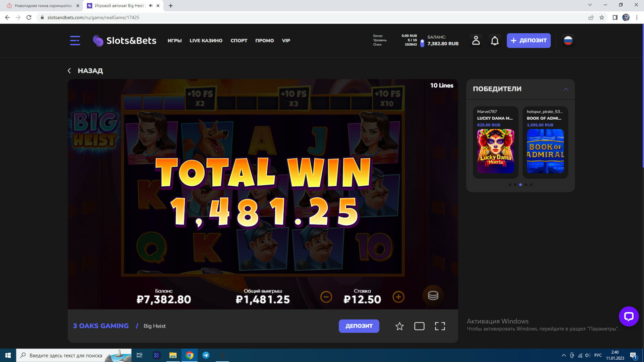Screen dimensions: 644x362
Task: Select the fourth winners carousel dot
Action: coord(526,185)
